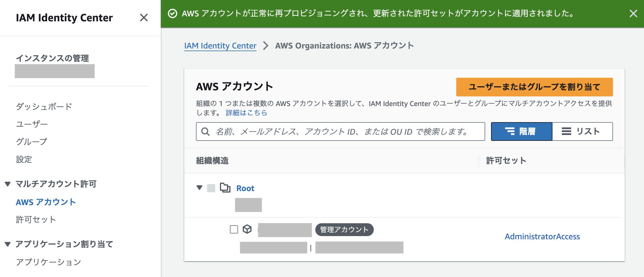Click the account cube icon
The height and width of the screenshot is (277, 644).
(247, 229)
